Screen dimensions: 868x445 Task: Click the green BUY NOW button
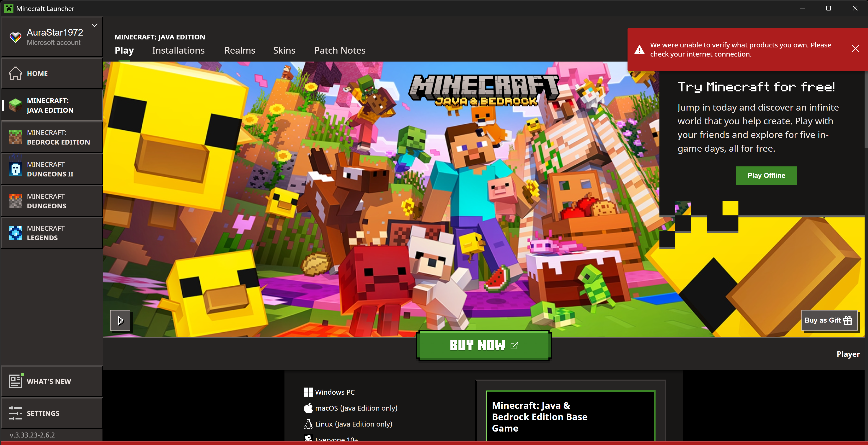(x=484, y=345)
